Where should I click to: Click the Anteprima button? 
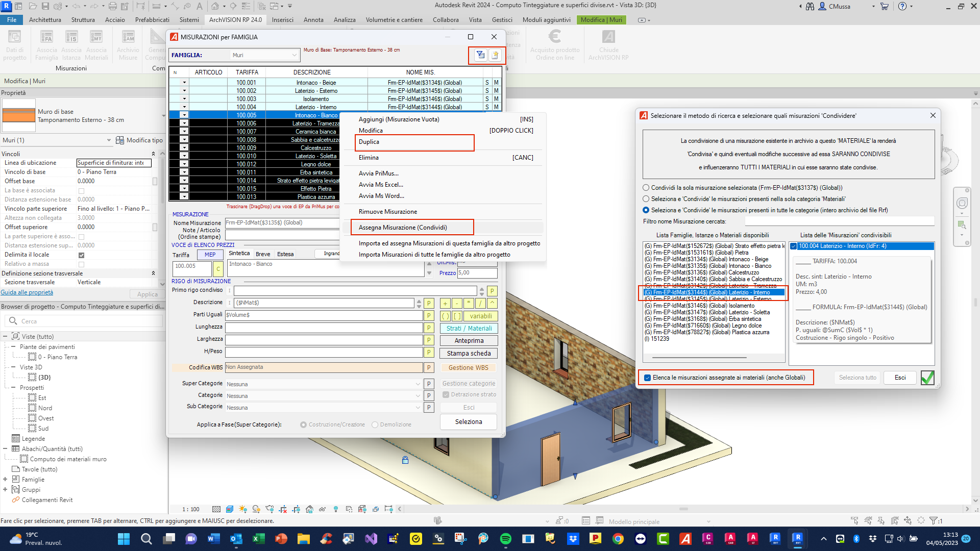coord(469,341)
